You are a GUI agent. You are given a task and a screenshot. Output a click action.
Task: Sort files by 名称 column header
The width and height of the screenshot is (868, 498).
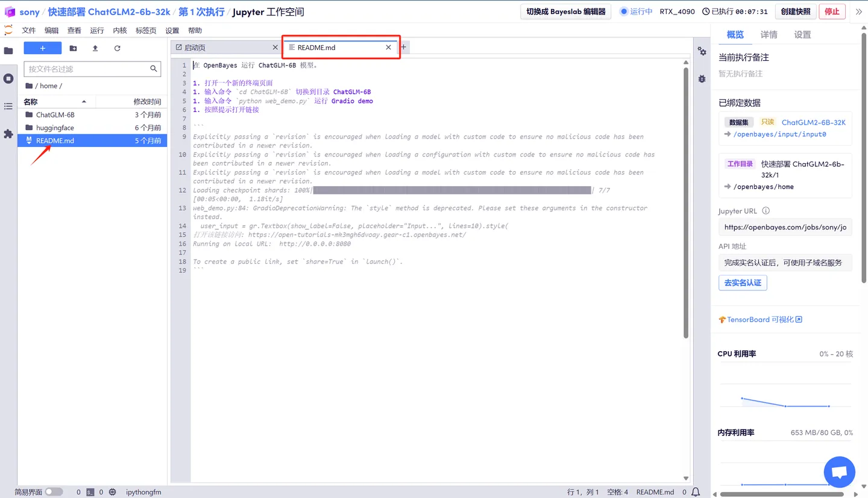click(55, 102)
